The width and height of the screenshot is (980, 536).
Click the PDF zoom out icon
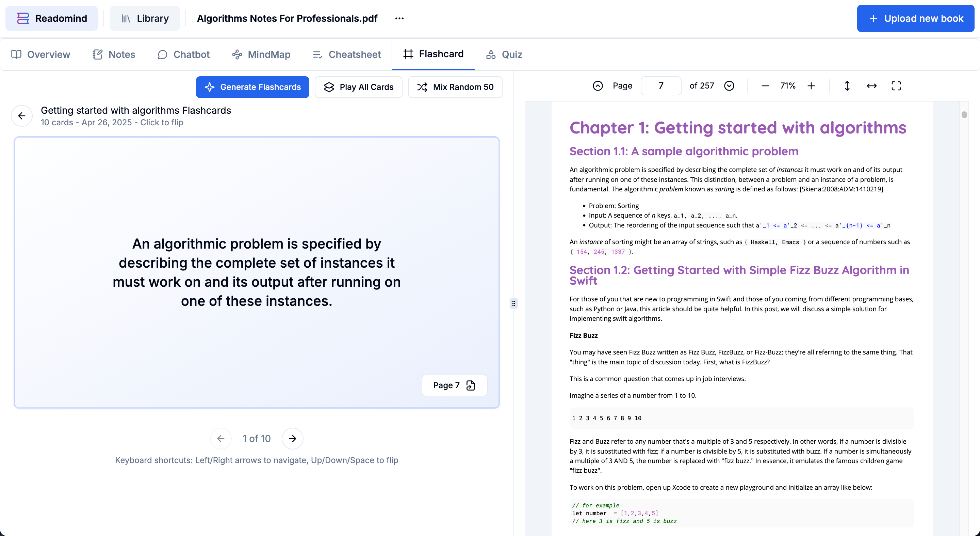(765, 86)
